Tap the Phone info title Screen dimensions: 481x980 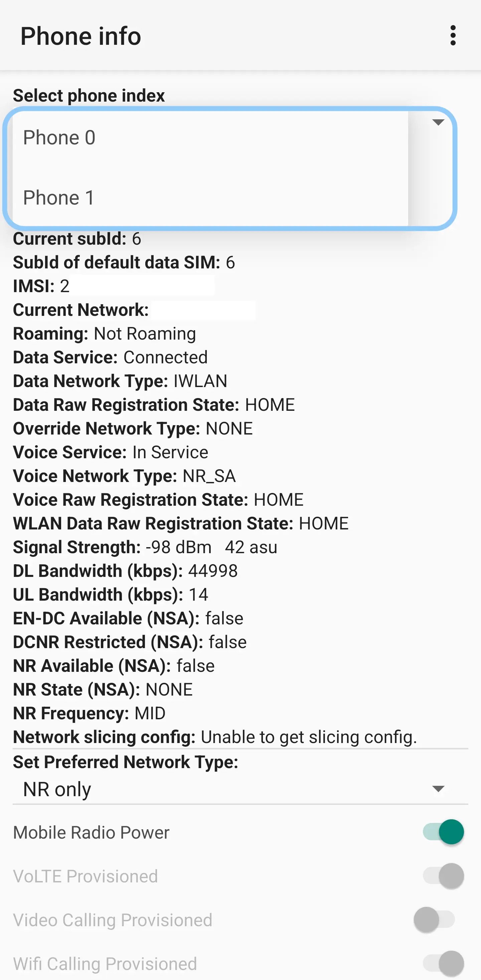click(x=81, y=36)
